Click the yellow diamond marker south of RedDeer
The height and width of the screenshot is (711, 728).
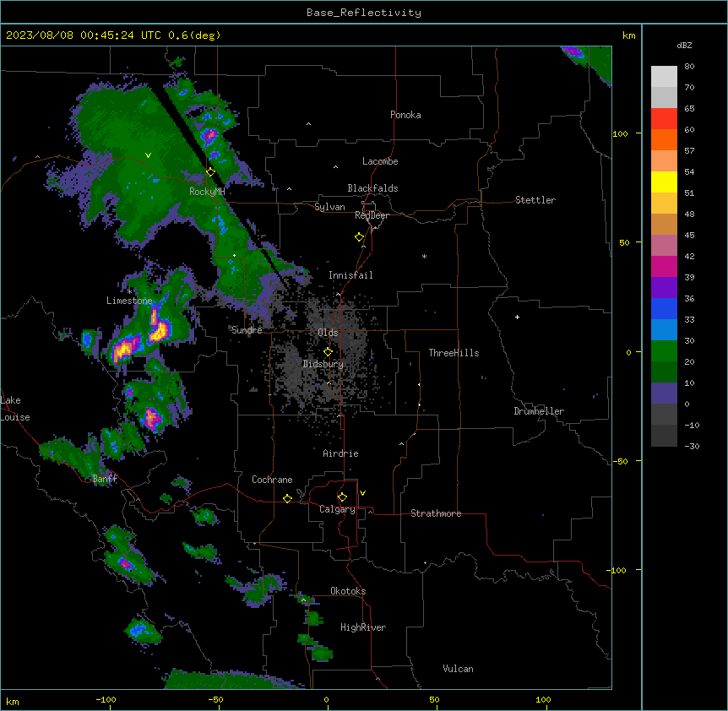[360, 237]
